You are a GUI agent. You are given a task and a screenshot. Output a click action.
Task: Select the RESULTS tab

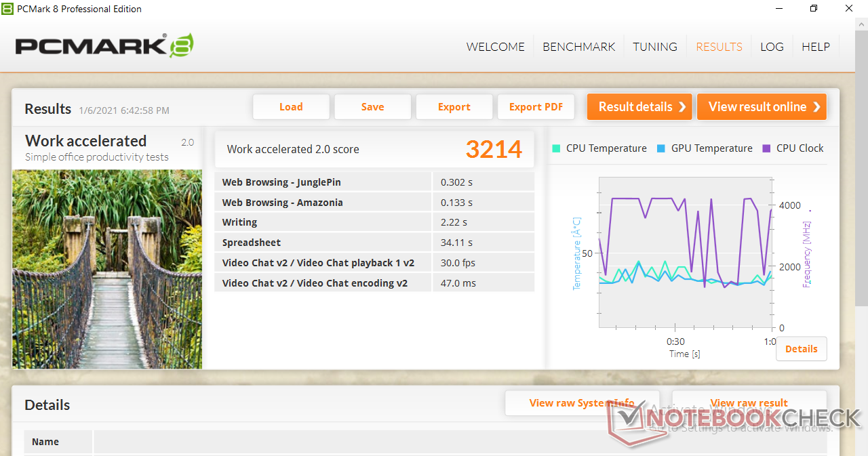pos(719,47)
